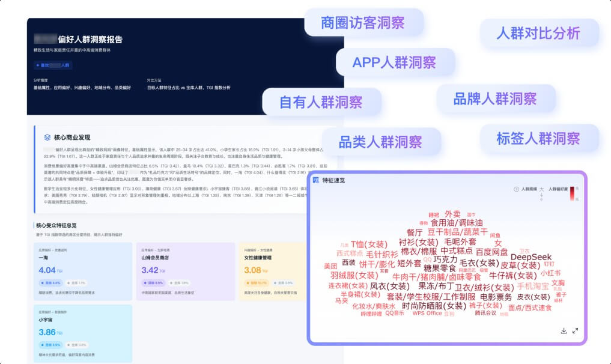Click 皮衣(女装) in the word cloud
This screenshot has height=364, width=611.
(x=533, y=297)
